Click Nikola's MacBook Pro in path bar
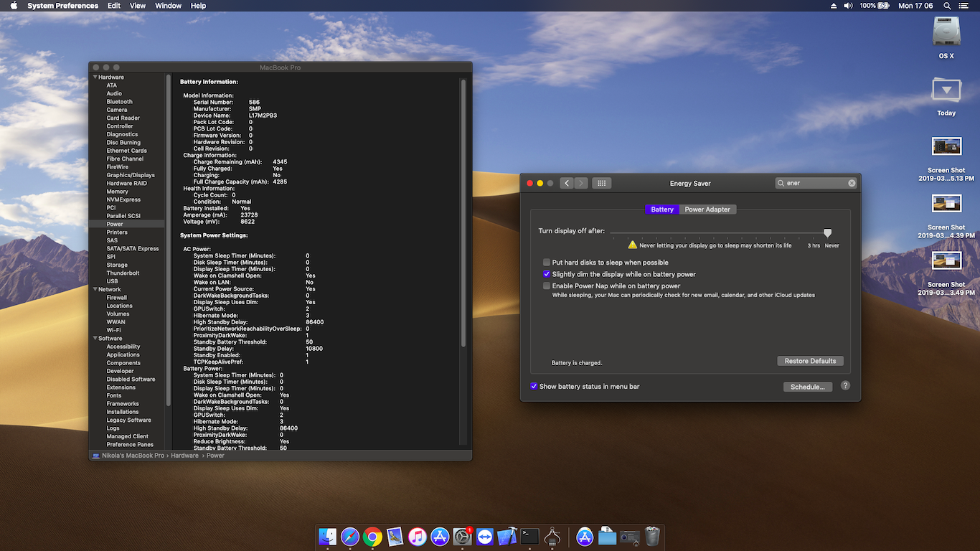 (133, 456)
